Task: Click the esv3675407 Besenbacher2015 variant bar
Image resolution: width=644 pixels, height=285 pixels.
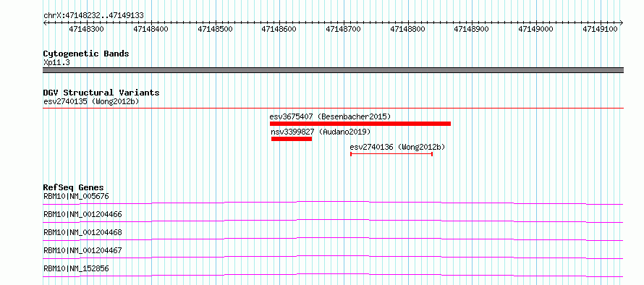Action: pos(360,124)
